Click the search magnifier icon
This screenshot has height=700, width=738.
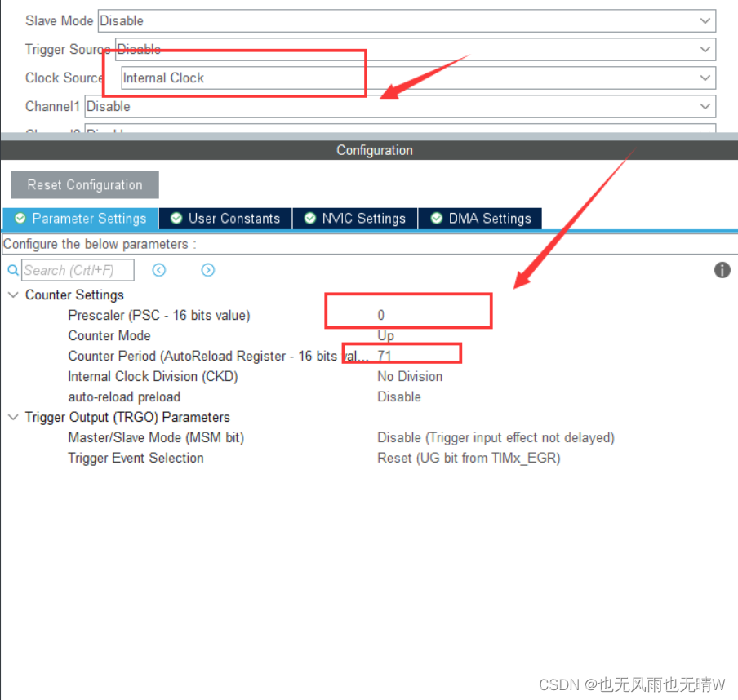coord(13,270)
